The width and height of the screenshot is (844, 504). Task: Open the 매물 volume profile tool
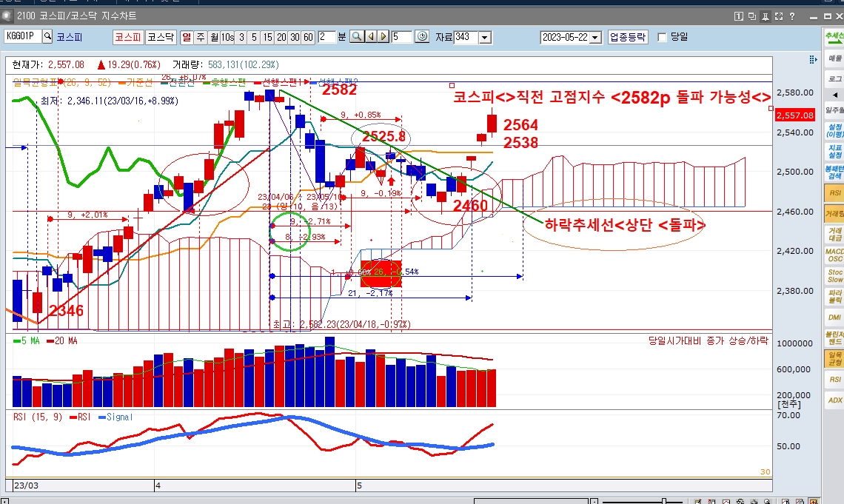pos(834,58)
